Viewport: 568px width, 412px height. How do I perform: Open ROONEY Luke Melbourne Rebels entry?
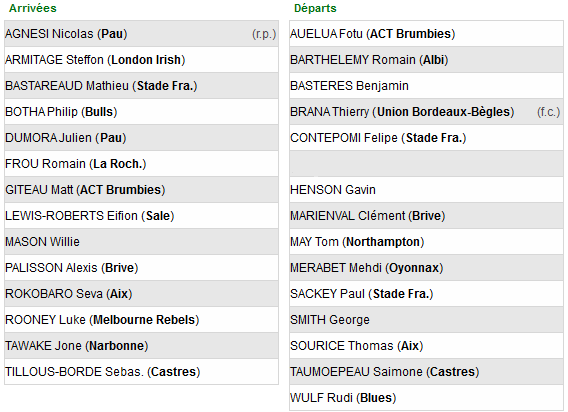[141, 320]
